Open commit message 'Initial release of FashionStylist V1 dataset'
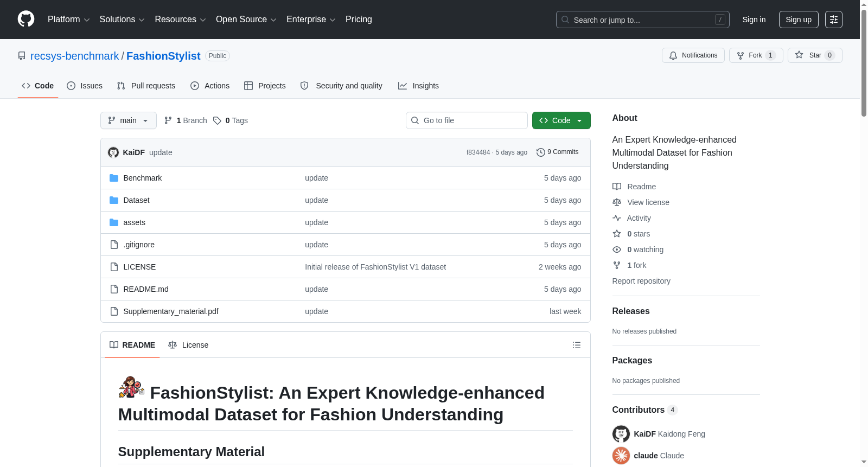Image resolution: width=868 pixels, height=467 pixels. (x=375, y=267)
